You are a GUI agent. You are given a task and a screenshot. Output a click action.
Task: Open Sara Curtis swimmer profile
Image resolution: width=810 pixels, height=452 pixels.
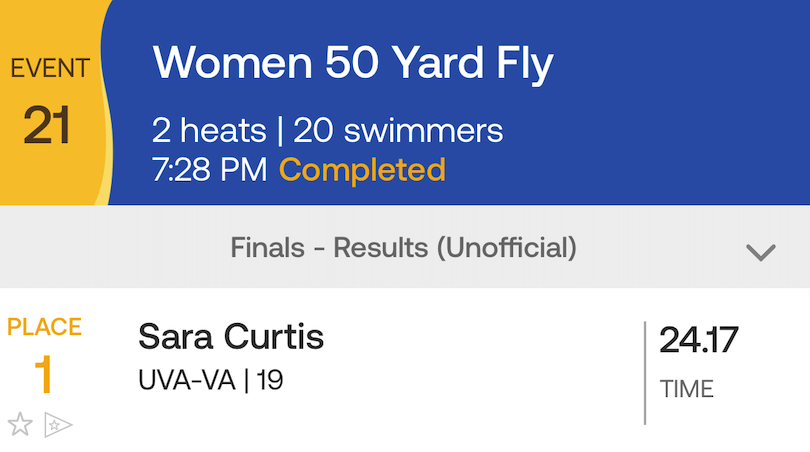[231, 337]
